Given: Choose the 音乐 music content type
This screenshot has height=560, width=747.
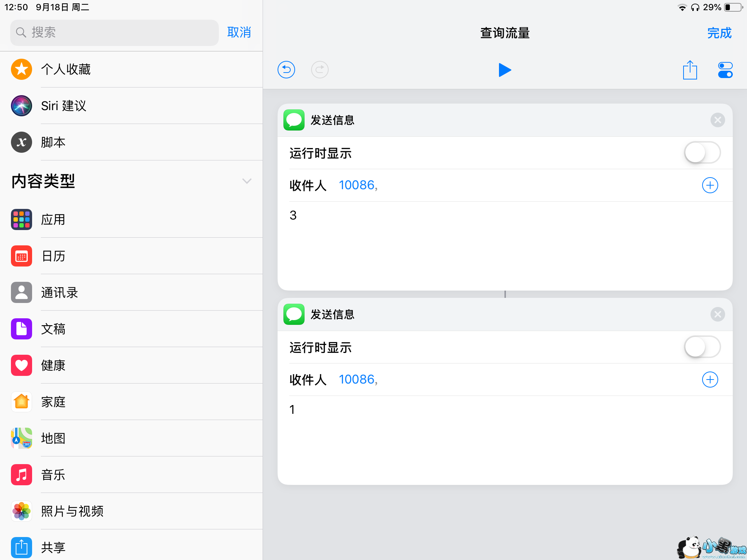Looking at the screenshot, I should coord(53,475).
